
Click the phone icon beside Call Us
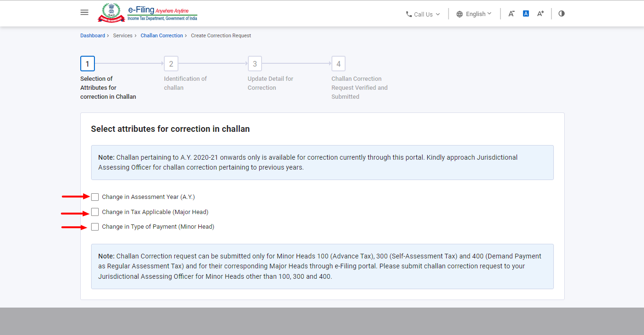tap(408, 14)
